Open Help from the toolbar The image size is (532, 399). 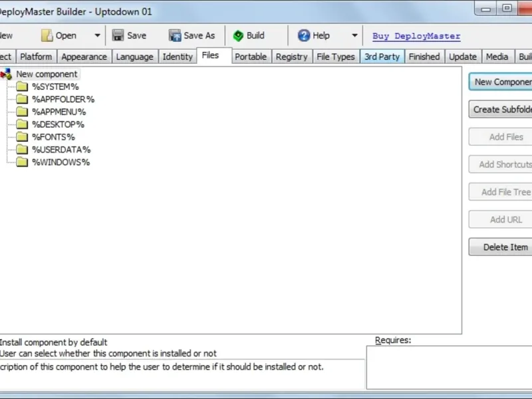point(314,35)
